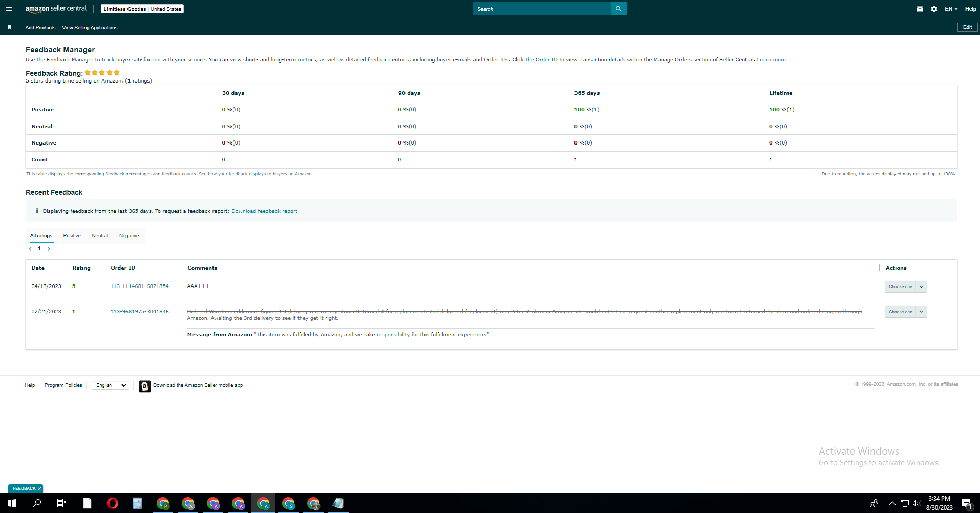Click the Order ID column header
This screenshot has width=980, height=513.
123,268
